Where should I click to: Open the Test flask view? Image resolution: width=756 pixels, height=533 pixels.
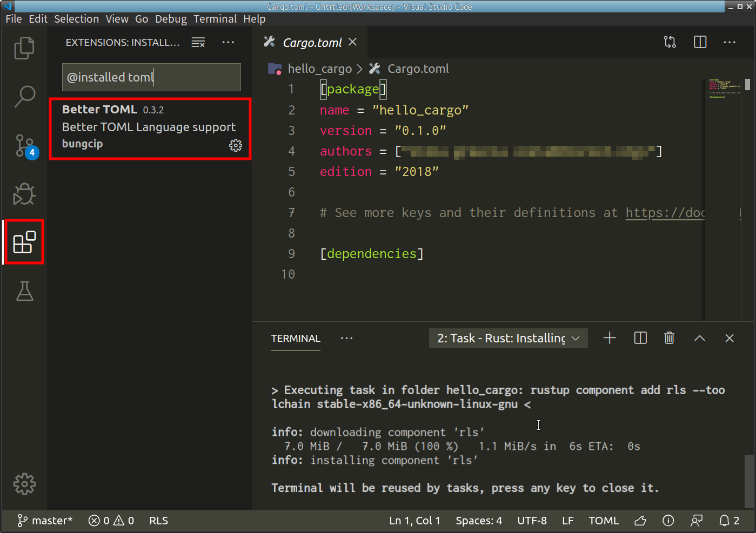click(x=24, y=291)
